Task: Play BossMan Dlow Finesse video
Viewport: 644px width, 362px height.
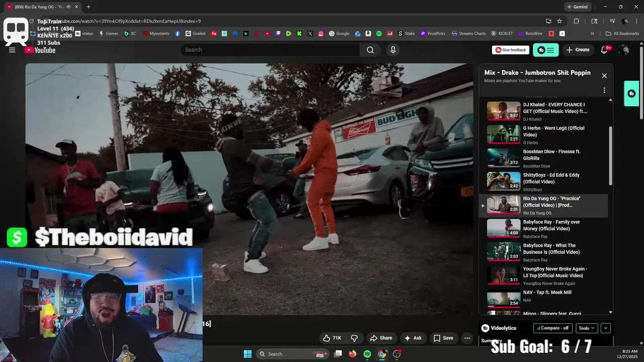Action: tap(543, 158)
